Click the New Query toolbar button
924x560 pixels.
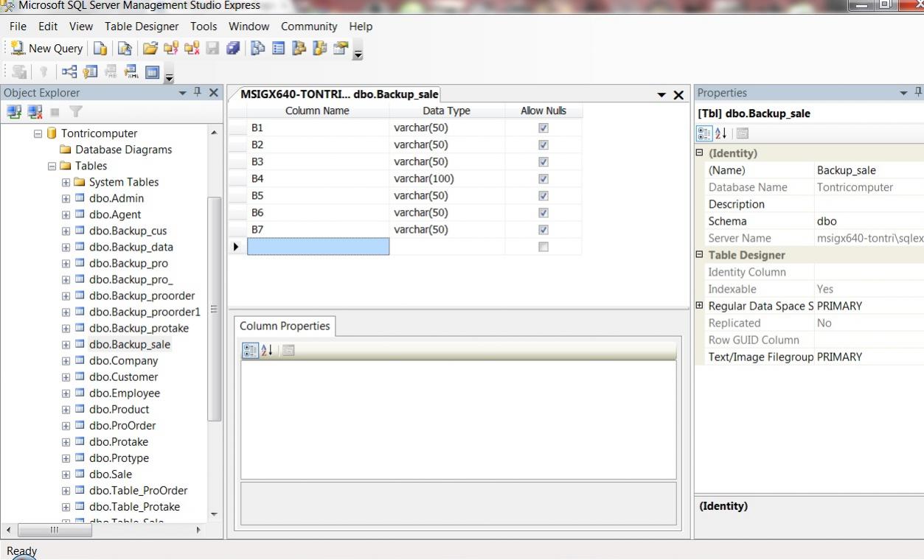[x=47, y=49]
